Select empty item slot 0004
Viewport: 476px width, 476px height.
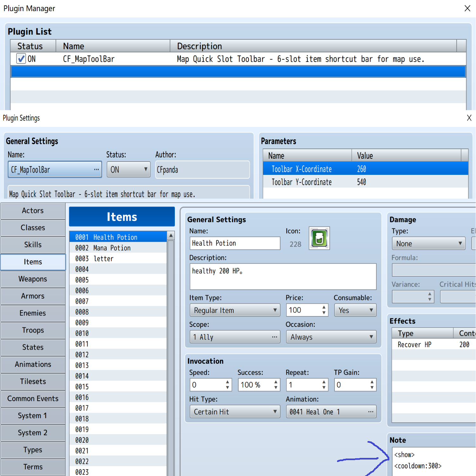pyautogui.click(x=118, y=269)
